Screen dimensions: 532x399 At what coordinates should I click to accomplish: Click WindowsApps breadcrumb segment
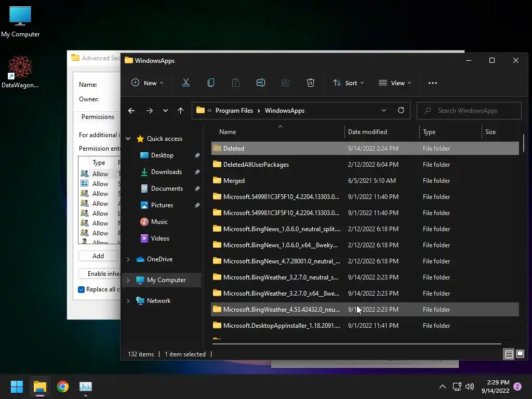284,111
